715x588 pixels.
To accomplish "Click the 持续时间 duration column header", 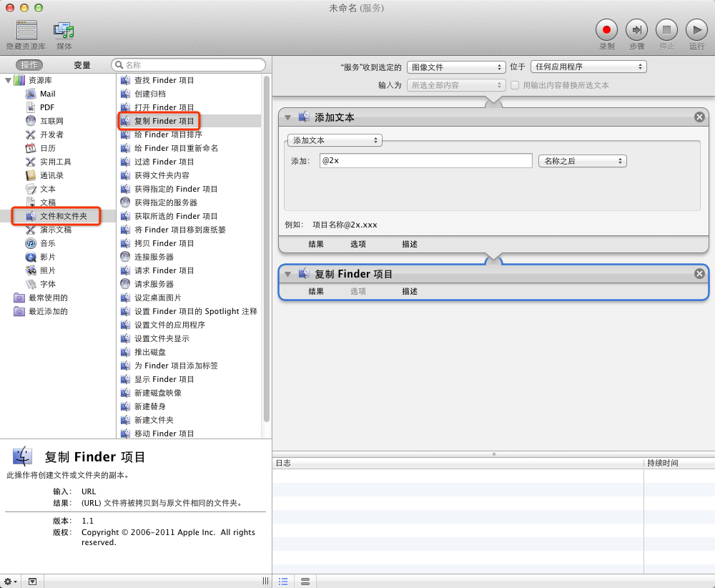I will [679, 463].
